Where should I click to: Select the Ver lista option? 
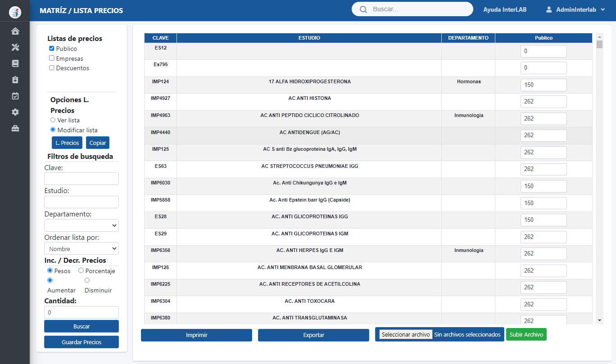(x=53, y=120)
